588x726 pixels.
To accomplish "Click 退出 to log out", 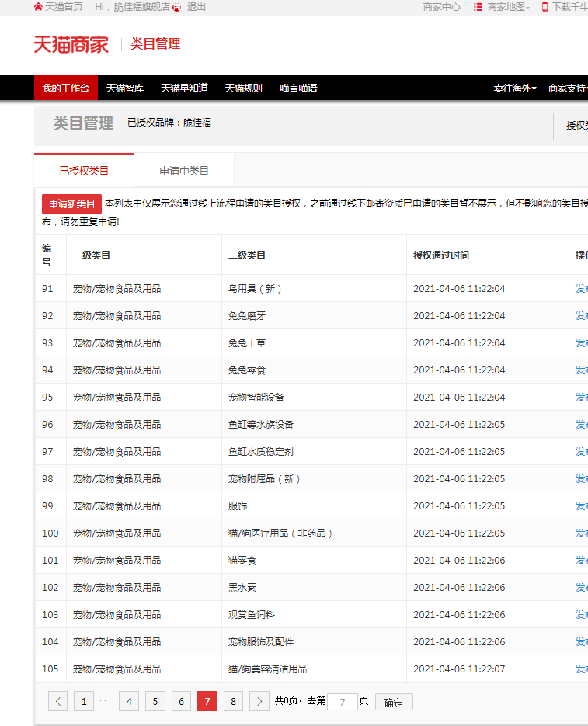I will click(197, 7).
